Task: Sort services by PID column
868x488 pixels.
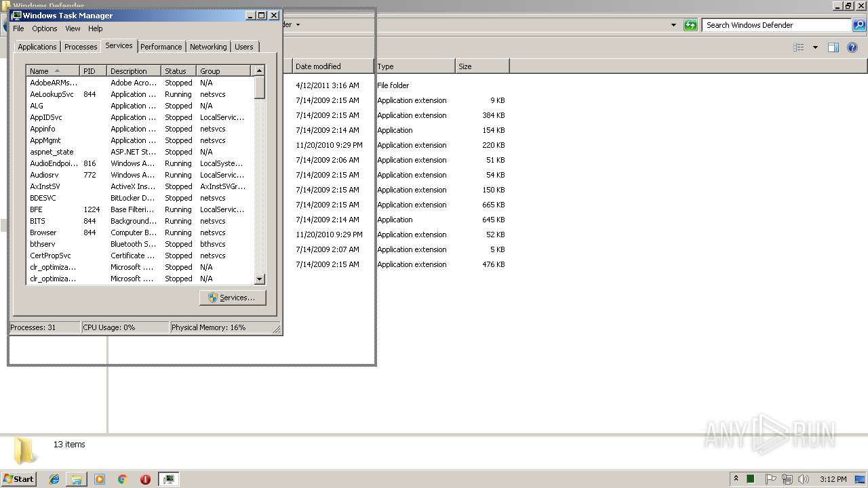Action: point(93,70)
